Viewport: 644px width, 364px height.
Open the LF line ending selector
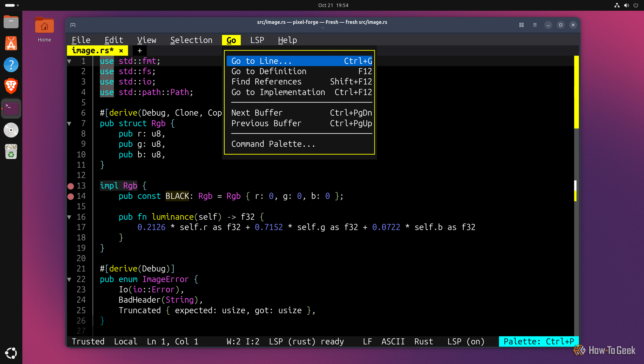(x=367, y=341)
